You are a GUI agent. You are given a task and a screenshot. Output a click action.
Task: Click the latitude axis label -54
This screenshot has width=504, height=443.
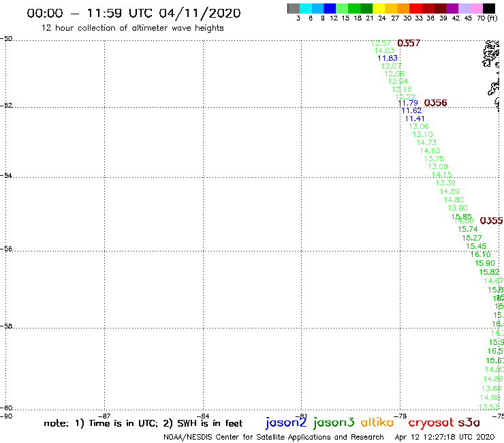[x=6, y=176]
